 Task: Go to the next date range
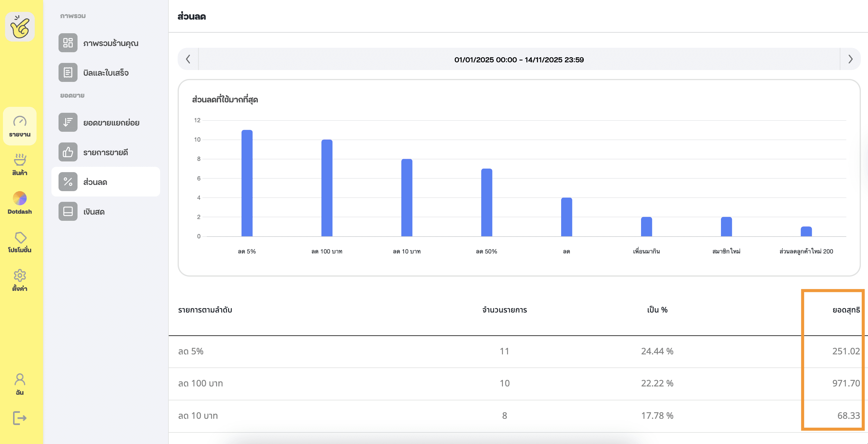[850, 59]
